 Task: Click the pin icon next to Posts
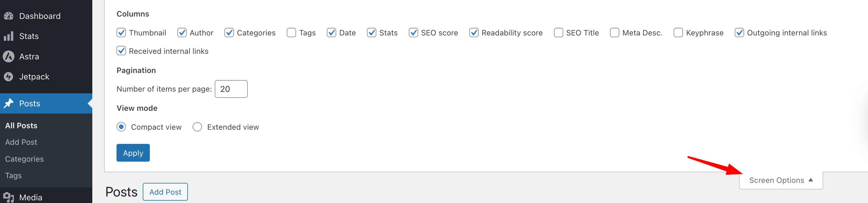click(x=8, y=103)
